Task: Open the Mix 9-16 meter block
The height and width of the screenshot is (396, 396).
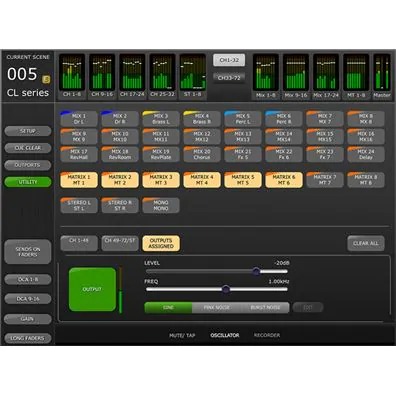Action: pyautogui.click(x=296, y=76)
